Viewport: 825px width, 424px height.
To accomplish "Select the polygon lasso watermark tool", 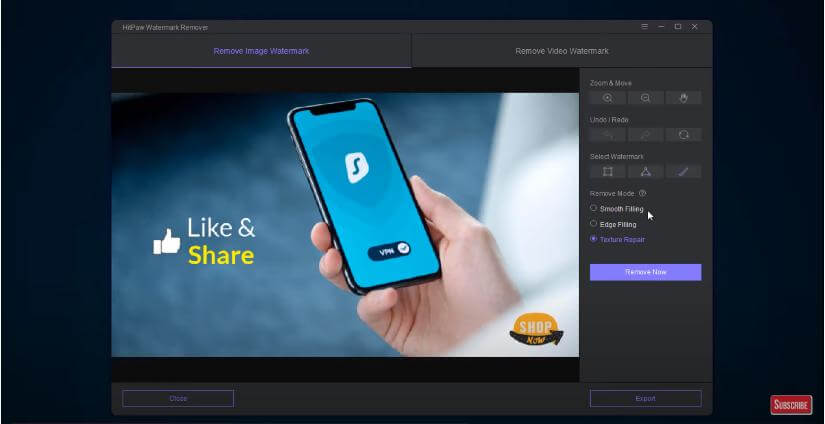I will (646, 171).
